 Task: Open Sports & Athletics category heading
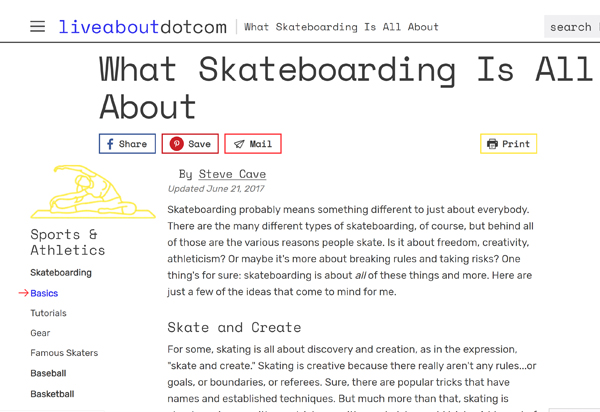coord(67,242)
